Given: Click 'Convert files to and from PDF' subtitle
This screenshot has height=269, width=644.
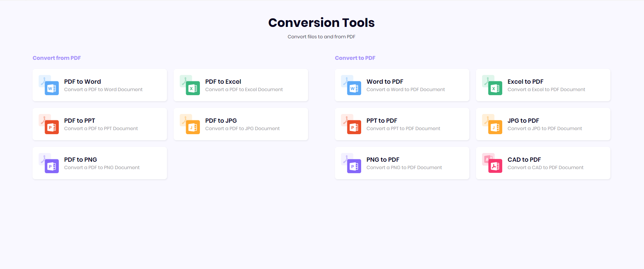Looking at the screenshot, I should pos(321,37).
